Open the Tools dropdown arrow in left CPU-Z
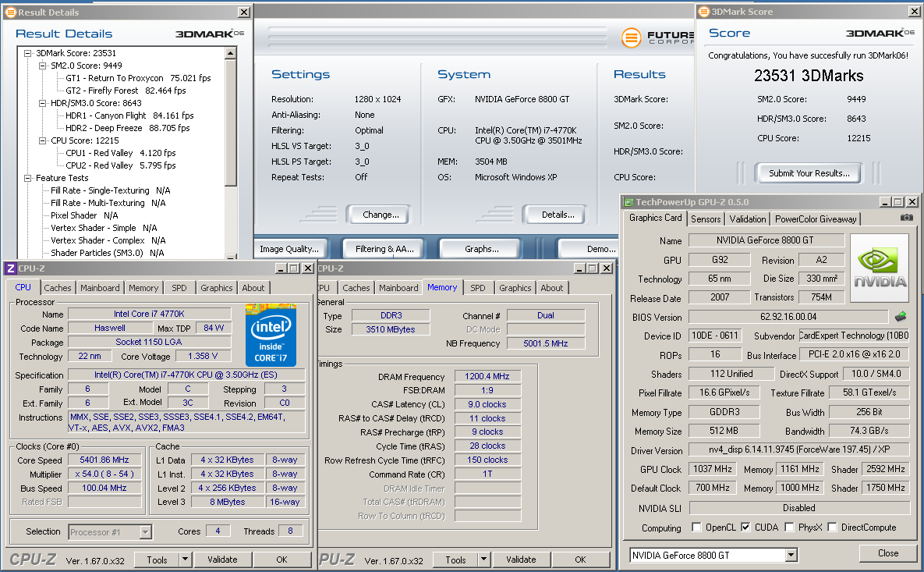 point(185,559)
